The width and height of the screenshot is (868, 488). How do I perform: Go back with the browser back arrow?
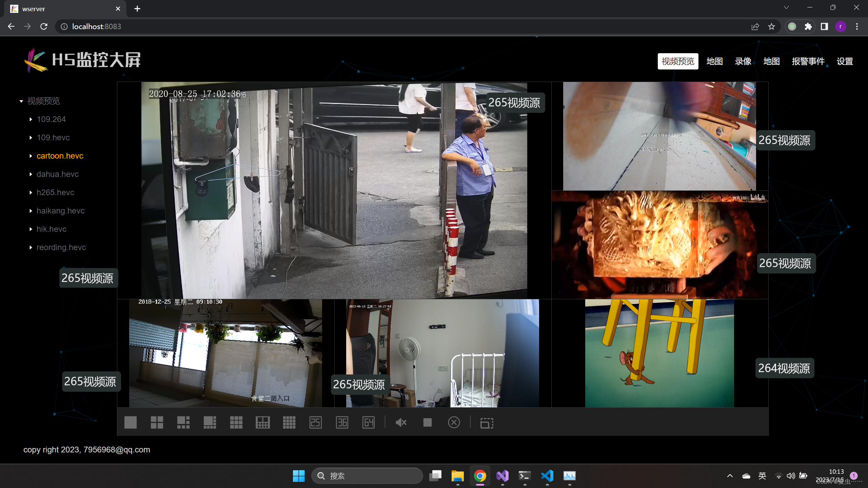pyautogui.click(x=11, y=26)
